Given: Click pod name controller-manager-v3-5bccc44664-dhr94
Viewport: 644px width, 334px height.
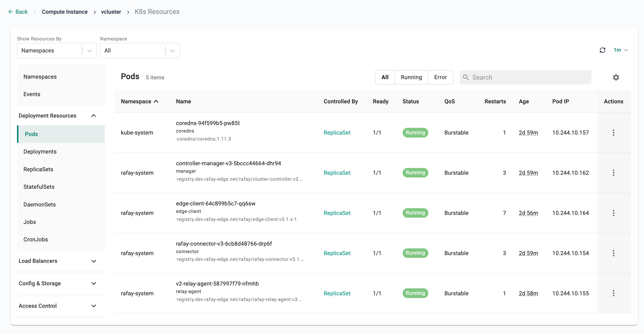Looking at the screenshot, I should tap(228, 163).
